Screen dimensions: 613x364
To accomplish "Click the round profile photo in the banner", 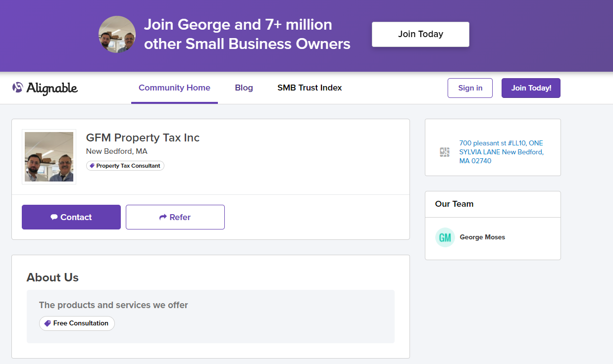I will click(x=117, y=34).
